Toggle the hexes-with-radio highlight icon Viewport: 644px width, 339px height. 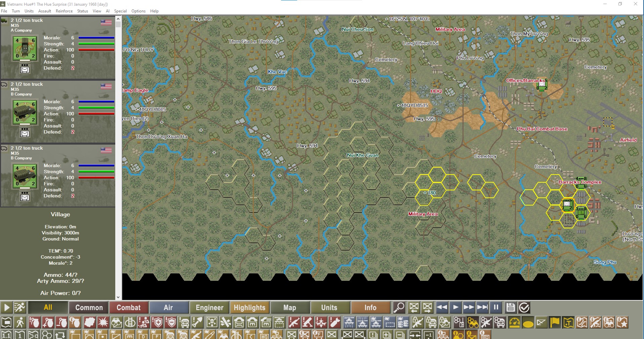pyautogui.click(x=459, y=323)
